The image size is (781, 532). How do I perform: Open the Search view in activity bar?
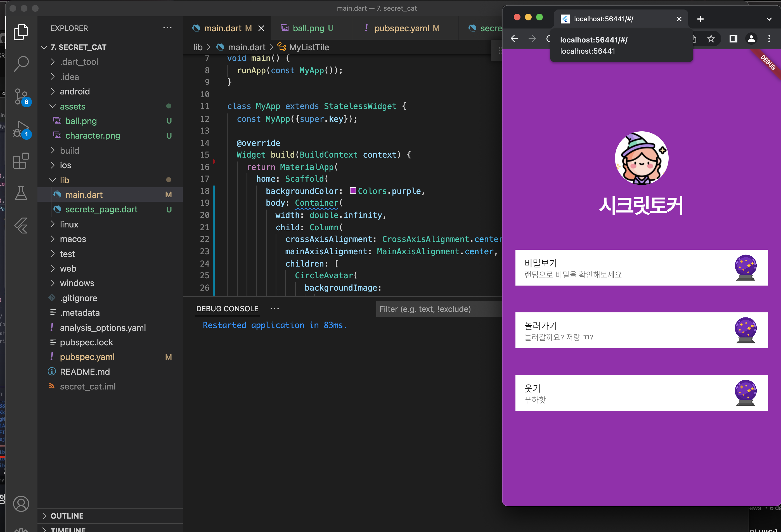pyautogui.click(x=21, y=63)
